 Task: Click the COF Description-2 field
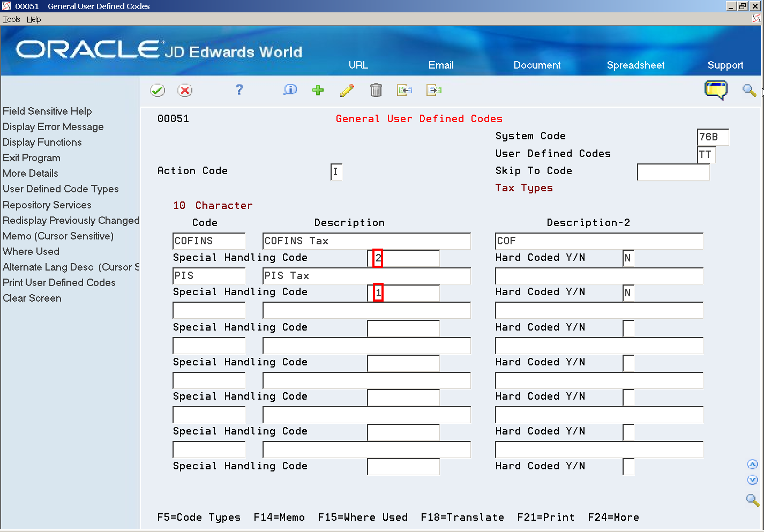coord(599,241)
